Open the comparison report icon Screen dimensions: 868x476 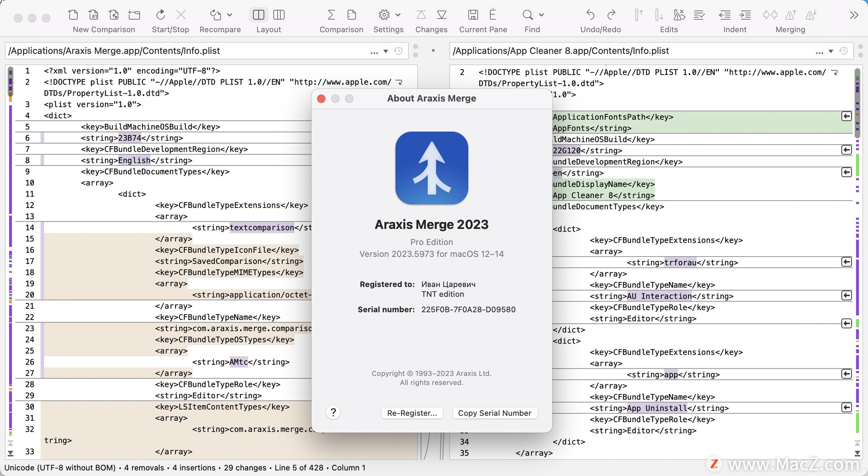pyautogui.click(x=352, y=15)
